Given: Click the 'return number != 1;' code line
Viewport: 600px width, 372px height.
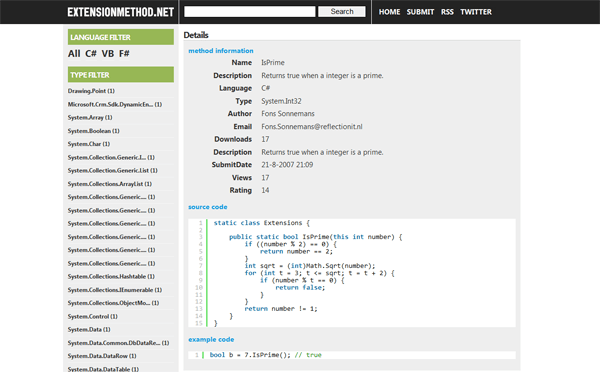Looking at the screenshot, I should (281, 308).
